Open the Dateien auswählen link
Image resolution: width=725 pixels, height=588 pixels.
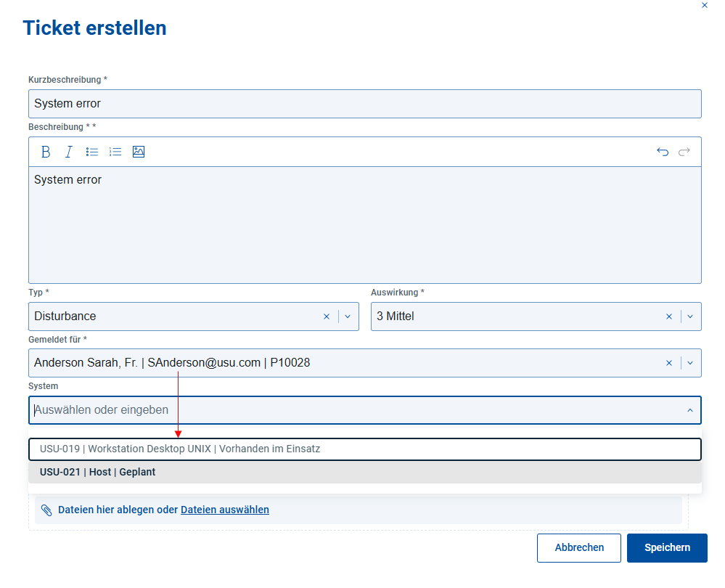pos(225,510)
